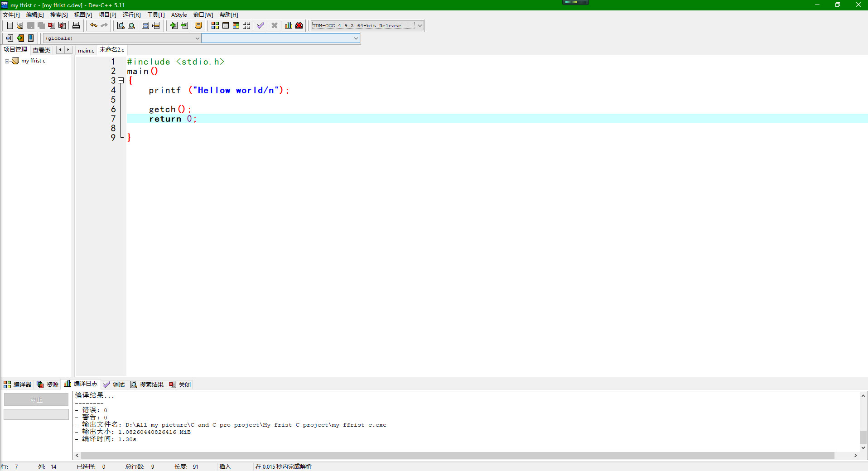Click the Close file toolbar icon
The image size is (868, 471).
52,25
